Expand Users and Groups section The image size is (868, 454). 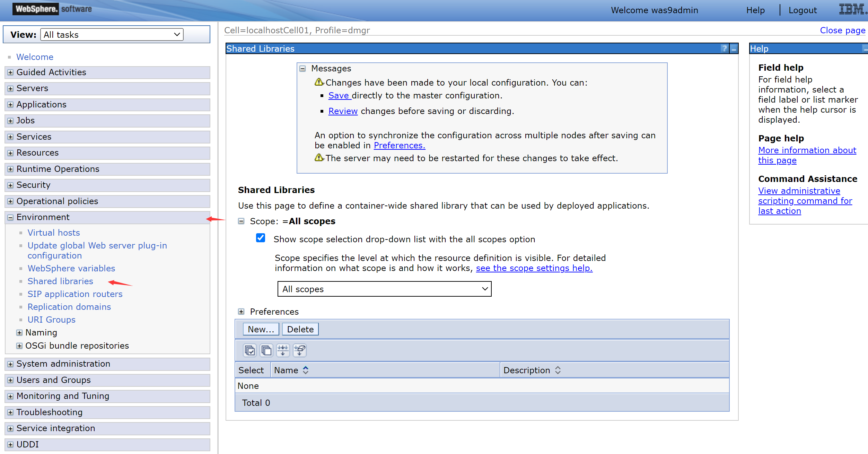pos(10,380)
